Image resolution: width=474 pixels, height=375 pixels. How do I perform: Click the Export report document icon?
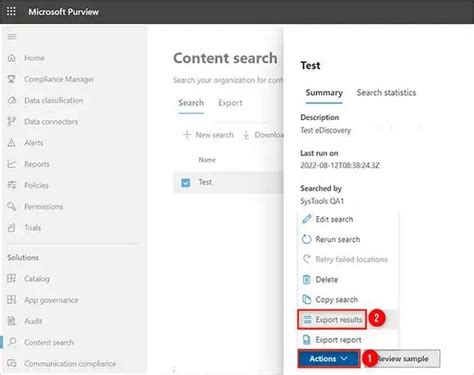click(x=306, y=340)
